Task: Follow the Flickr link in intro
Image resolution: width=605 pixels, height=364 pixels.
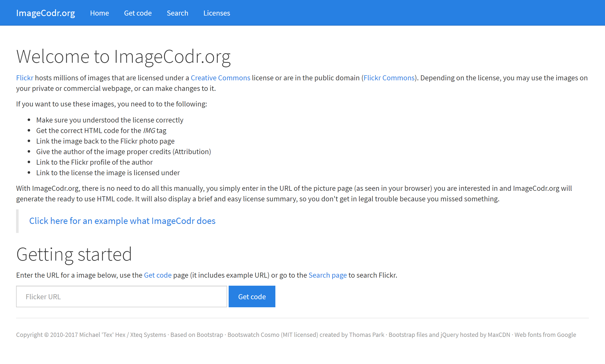Action: coord(25,78)
